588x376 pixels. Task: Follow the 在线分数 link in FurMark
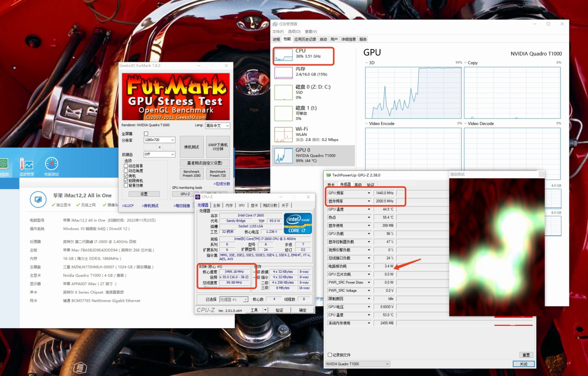[x=222, y=184]
